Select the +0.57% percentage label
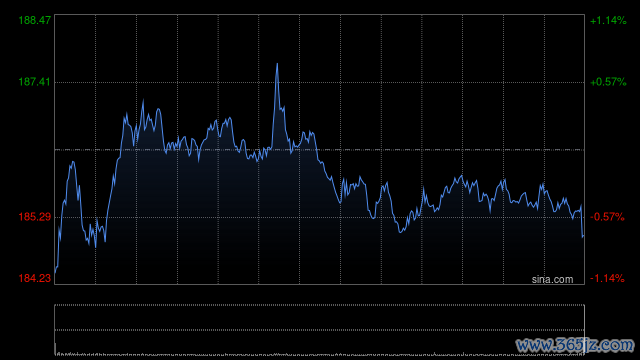The image size is (640, 360). pyautogui.click(x=608, y=82)
